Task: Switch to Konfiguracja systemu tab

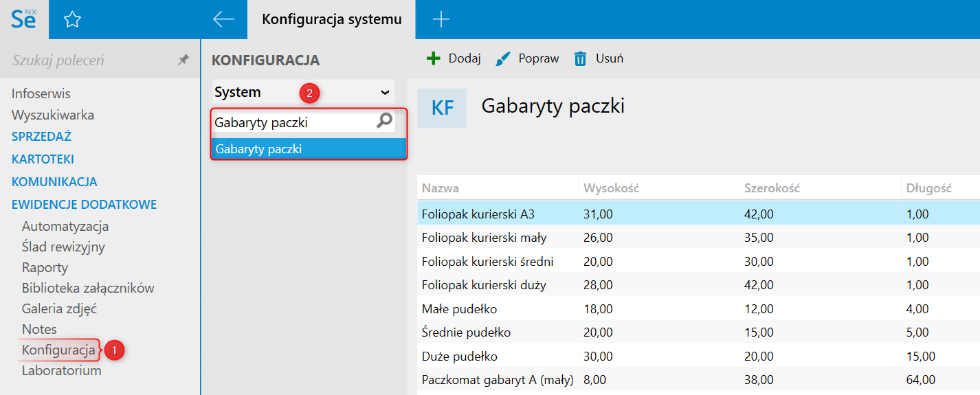Action: tap(331, 20)
